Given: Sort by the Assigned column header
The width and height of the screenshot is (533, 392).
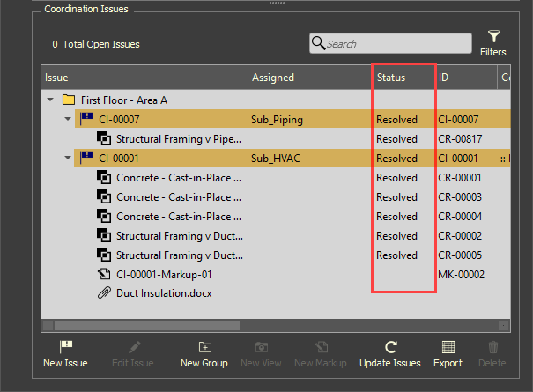Looking at the screenshot, I should [273, 78].
